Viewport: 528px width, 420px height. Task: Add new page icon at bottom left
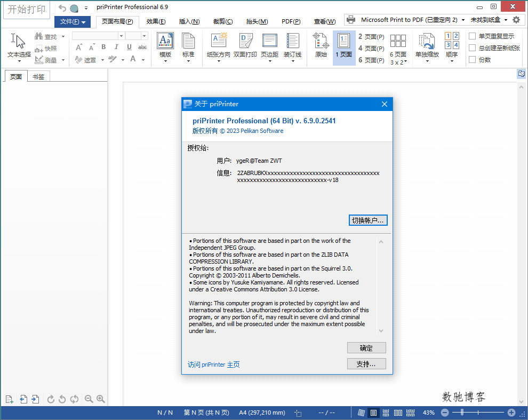(x=10, y=399)
